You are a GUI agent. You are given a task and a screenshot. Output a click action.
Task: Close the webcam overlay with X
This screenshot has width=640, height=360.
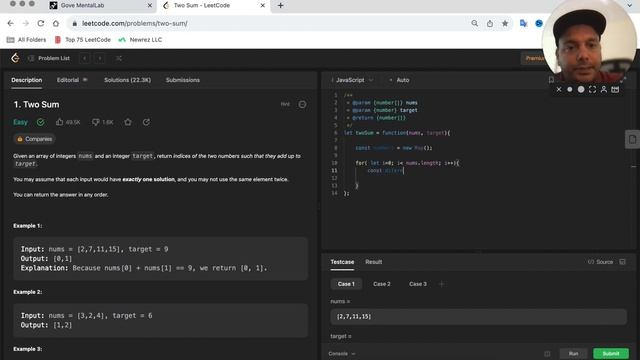[x=559, y=89]
